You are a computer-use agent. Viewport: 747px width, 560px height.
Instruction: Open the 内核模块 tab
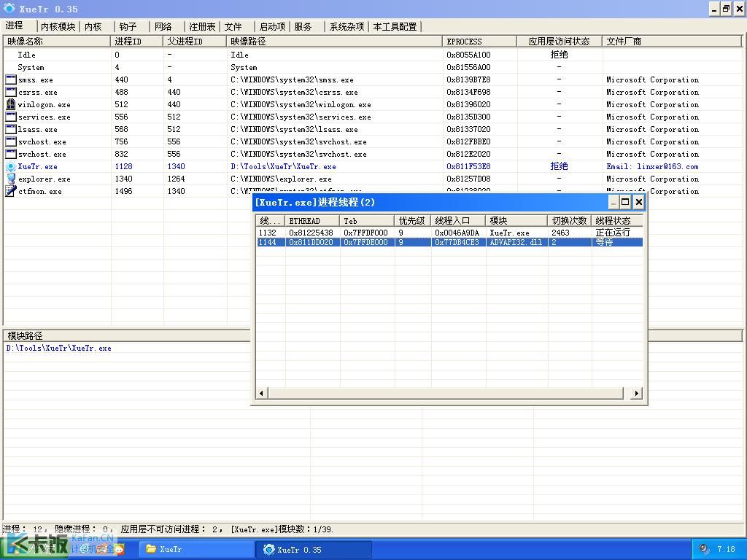coord(58,27)
